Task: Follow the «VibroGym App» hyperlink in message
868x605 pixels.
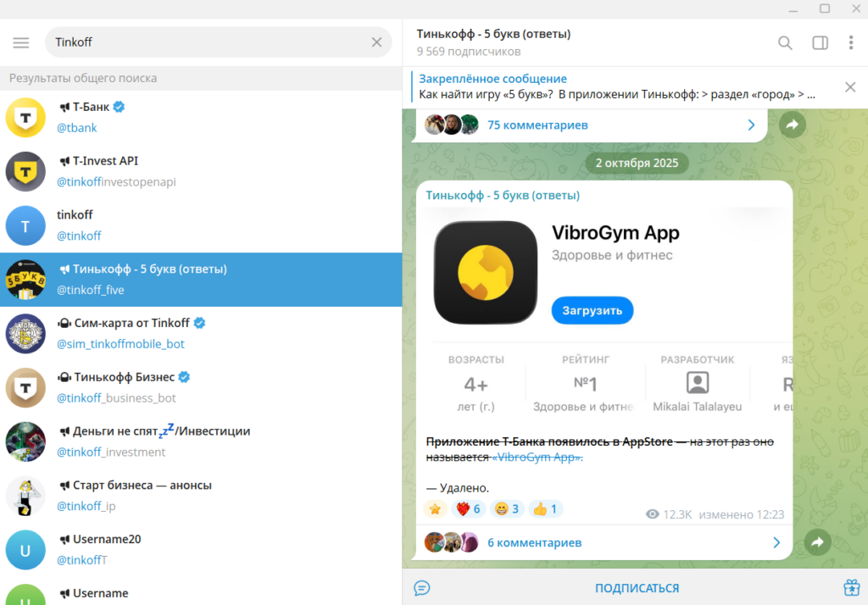Action: click(537, 458)
